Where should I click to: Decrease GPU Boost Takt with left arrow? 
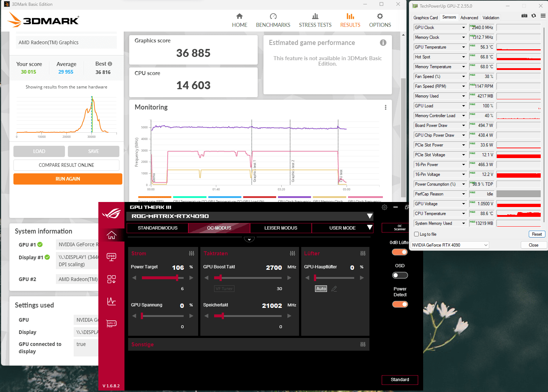tap(206, 278)
